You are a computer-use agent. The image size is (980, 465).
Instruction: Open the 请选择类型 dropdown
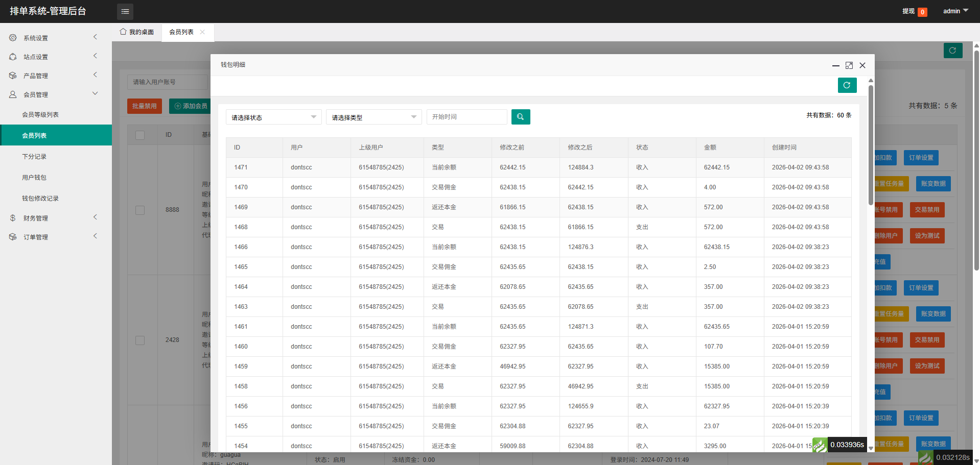point(374,117)
